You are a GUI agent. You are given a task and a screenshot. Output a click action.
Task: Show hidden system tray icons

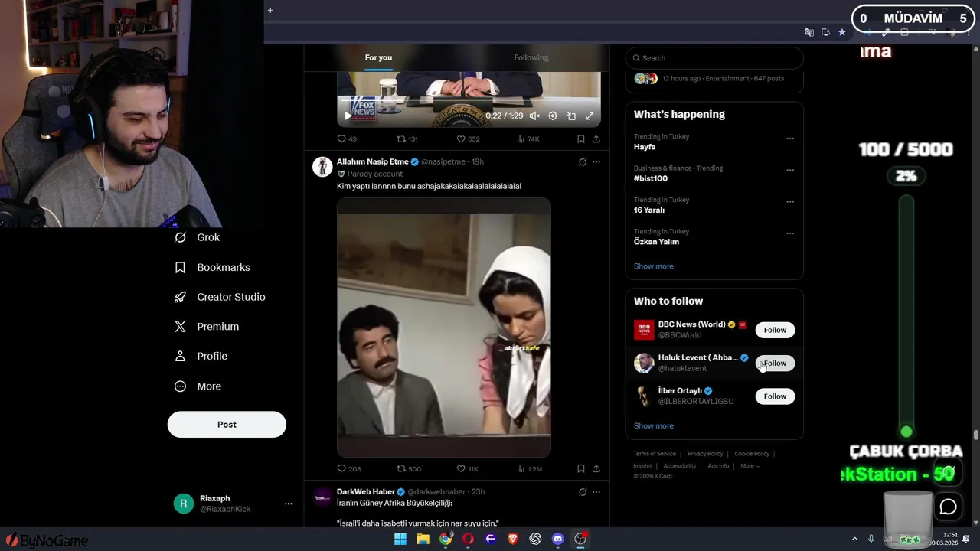tap(855, 540)
